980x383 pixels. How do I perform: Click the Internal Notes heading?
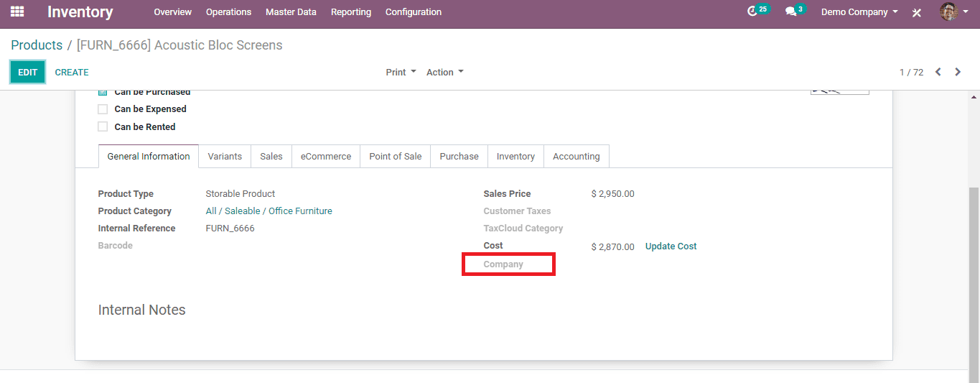point(141,310)
